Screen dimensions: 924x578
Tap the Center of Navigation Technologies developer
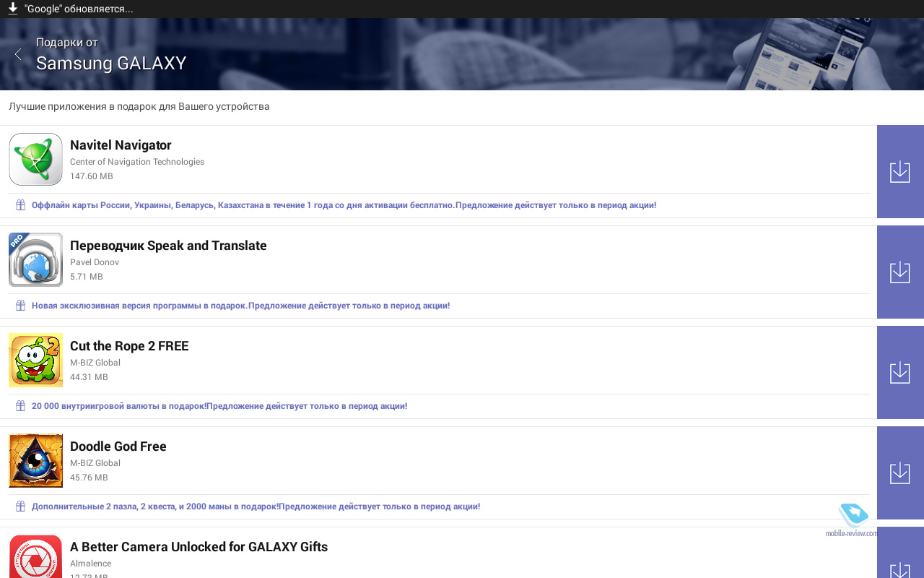(x=137, y=162)
